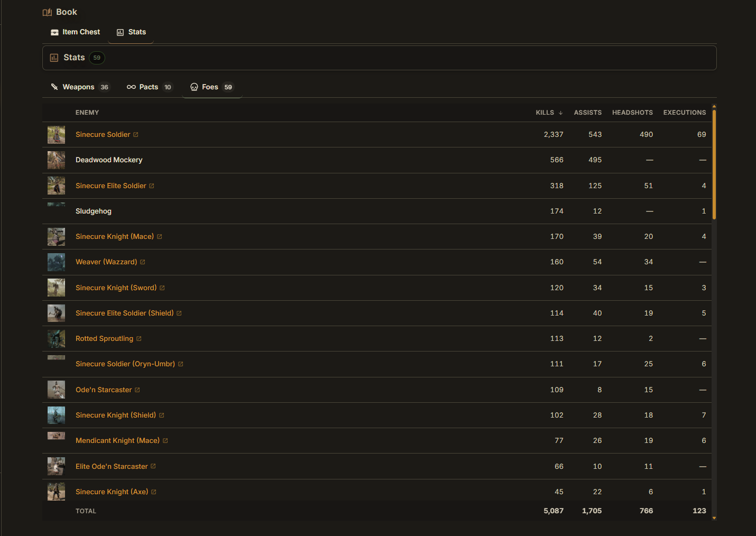
Task: Click the Sludgehog enemy name
Action: pos(94,211)
